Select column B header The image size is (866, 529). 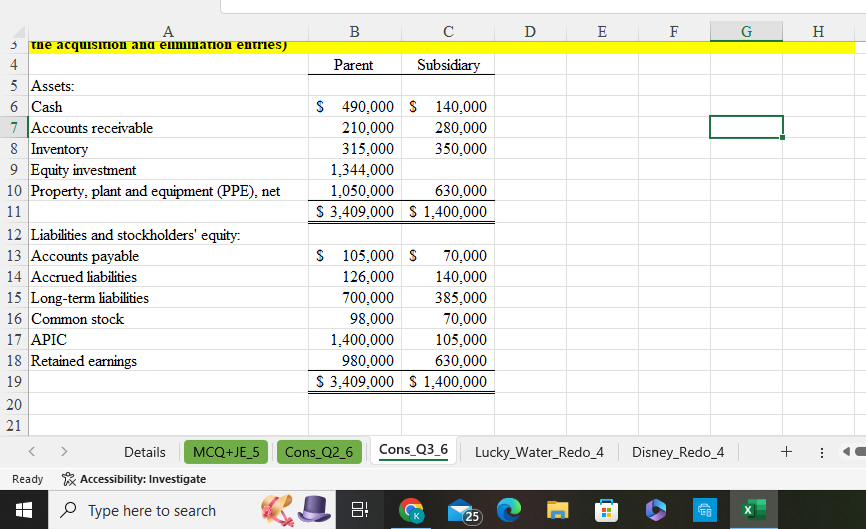coord(355,31)
